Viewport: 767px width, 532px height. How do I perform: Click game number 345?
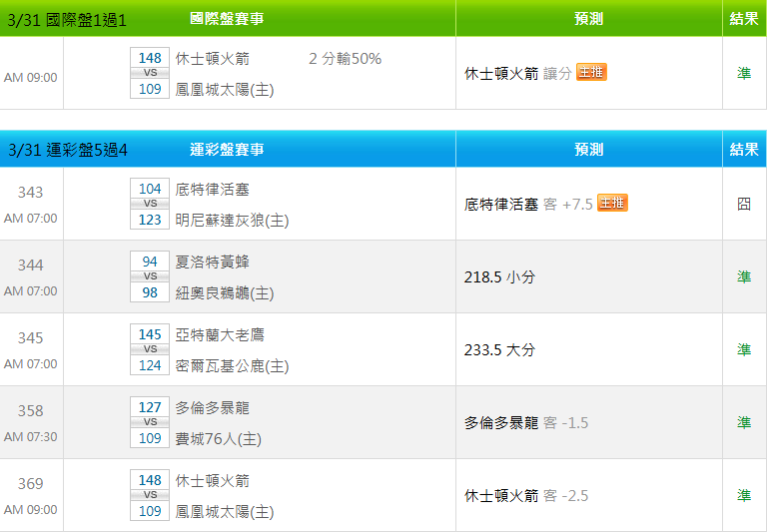pos(30,338)
